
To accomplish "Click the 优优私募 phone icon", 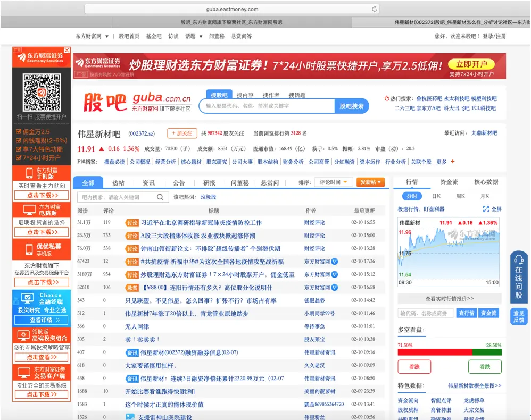I will point(29,249).
